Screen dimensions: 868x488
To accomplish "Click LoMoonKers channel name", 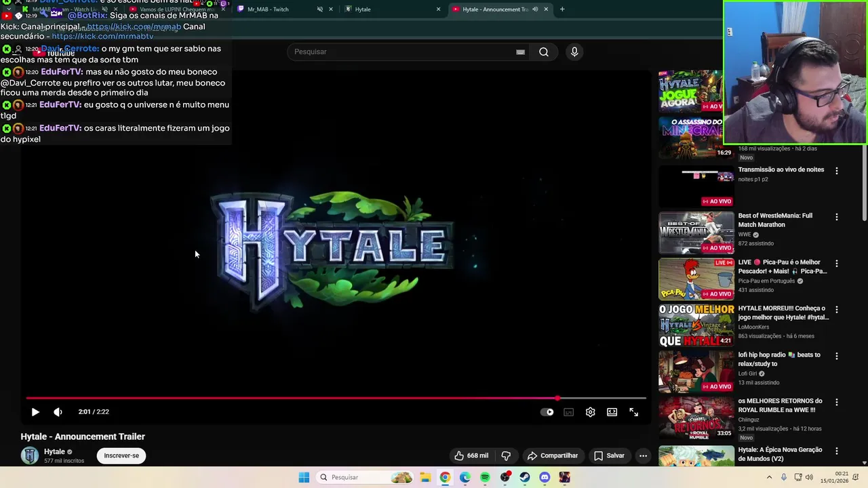I will pos(753,327).
